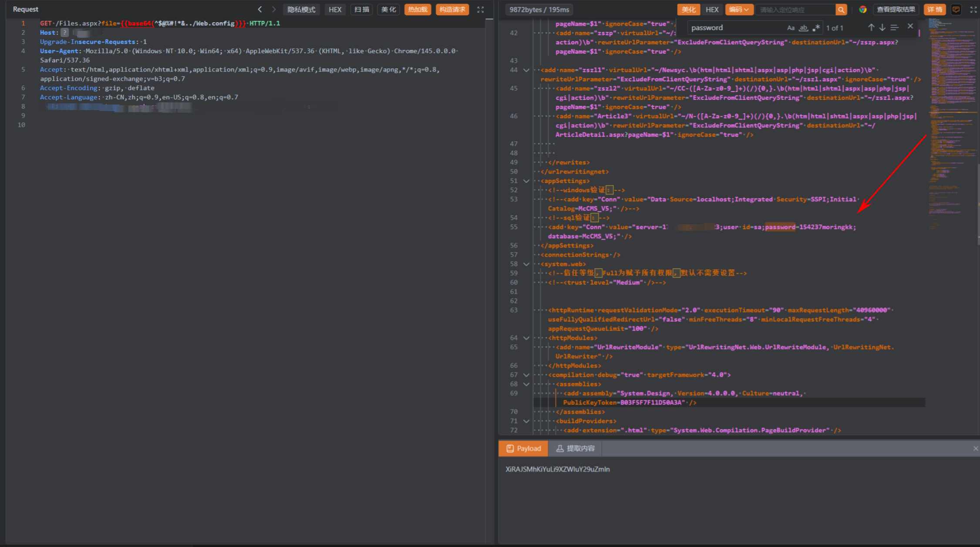The height and width of the screenshot is (547, 980).
Task: Click the orange search magnifier icon
Action: point(841,10)
